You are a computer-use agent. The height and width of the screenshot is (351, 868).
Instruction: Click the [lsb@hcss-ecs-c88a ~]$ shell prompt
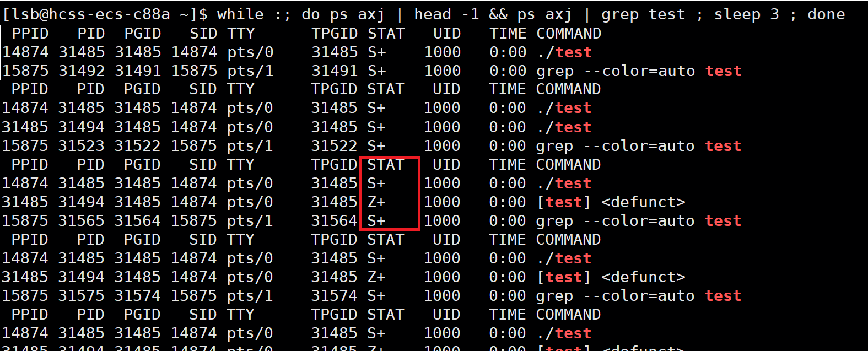[x=105, y=14]
